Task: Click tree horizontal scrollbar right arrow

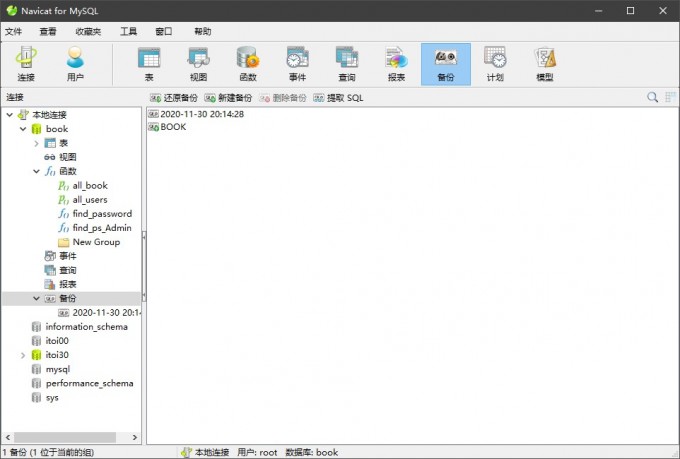Action: coord(134,437)
